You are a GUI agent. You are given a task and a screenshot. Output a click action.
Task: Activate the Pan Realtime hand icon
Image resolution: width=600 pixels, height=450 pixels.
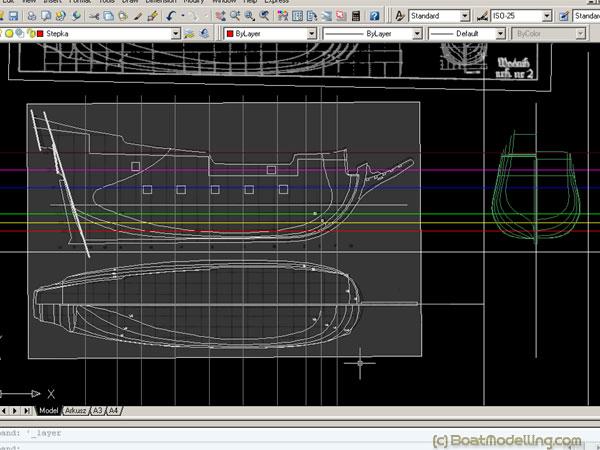coord(220,16)
